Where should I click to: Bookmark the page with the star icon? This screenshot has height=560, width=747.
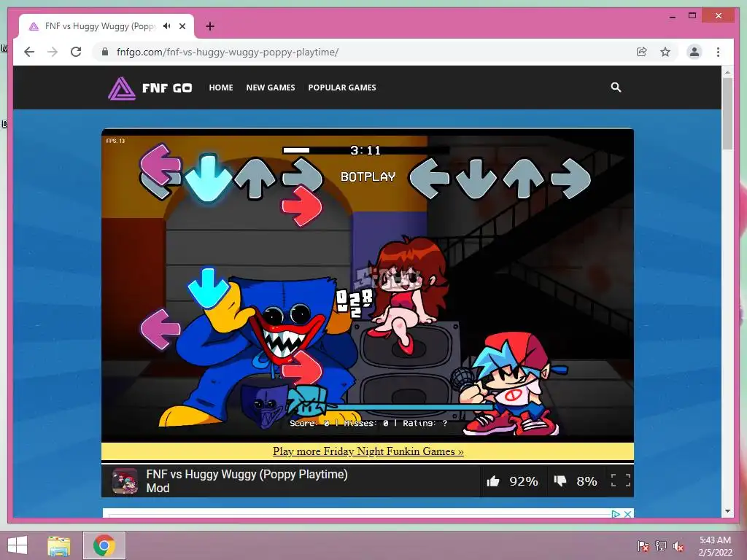click(665, 52)
